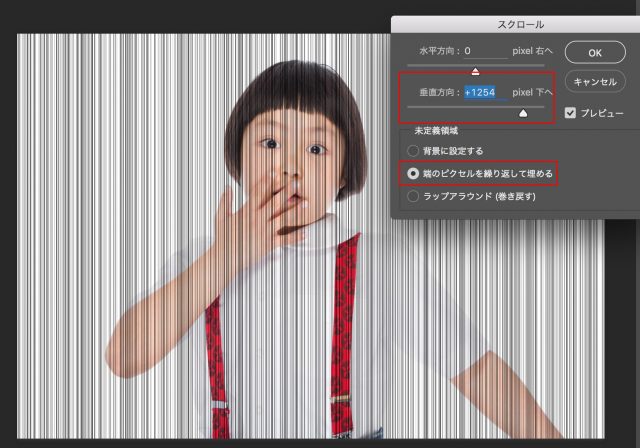This screenshot has height=448, width=640.
Task: Click the 垂直方向 slider triangle handle
Action: pyautogui.click(x=522, y=114)
